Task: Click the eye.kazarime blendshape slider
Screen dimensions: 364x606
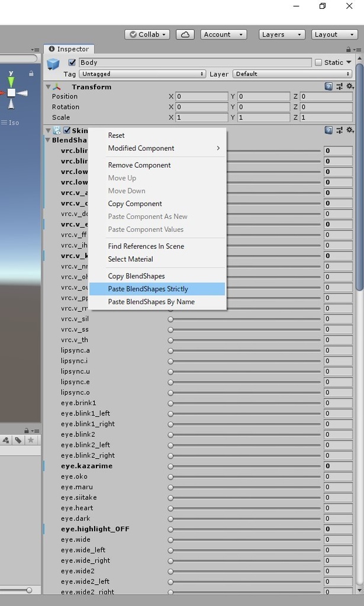Action: (244, 466)
